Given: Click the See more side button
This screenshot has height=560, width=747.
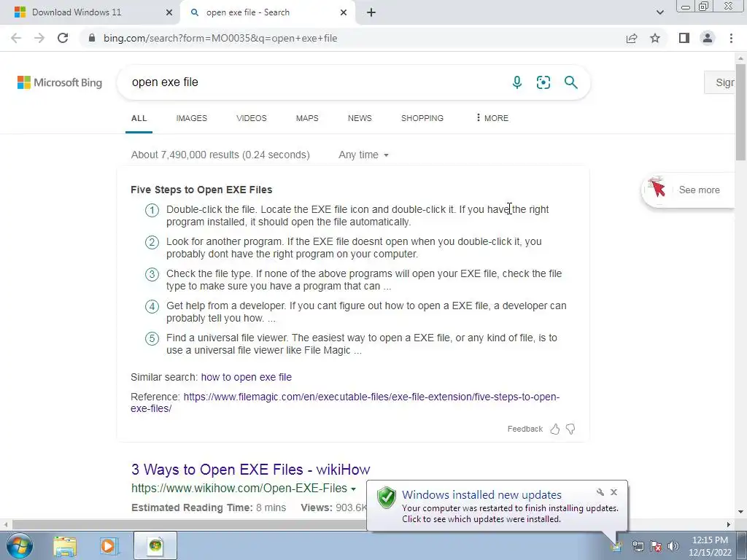Looking at the screenshot, I should 689,190.
